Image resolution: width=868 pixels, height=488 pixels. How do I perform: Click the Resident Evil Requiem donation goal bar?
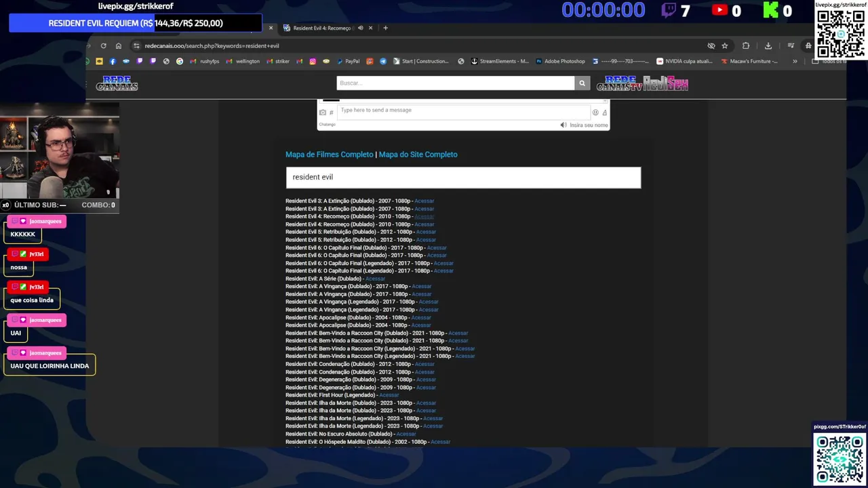point(136,23)
